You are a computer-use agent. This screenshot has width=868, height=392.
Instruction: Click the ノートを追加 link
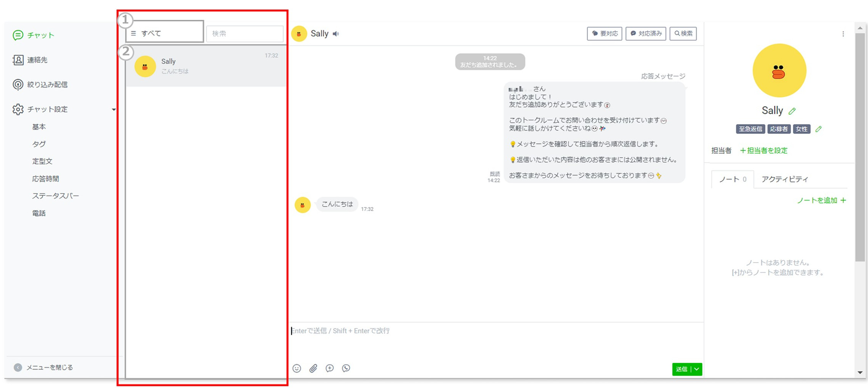click(x=821, y=201)
